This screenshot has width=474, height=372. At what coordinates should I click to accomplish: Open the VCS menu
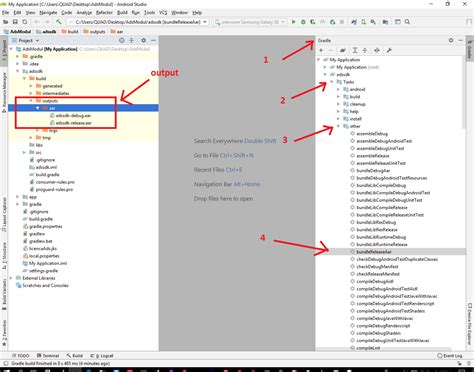[x=163, y=13]
